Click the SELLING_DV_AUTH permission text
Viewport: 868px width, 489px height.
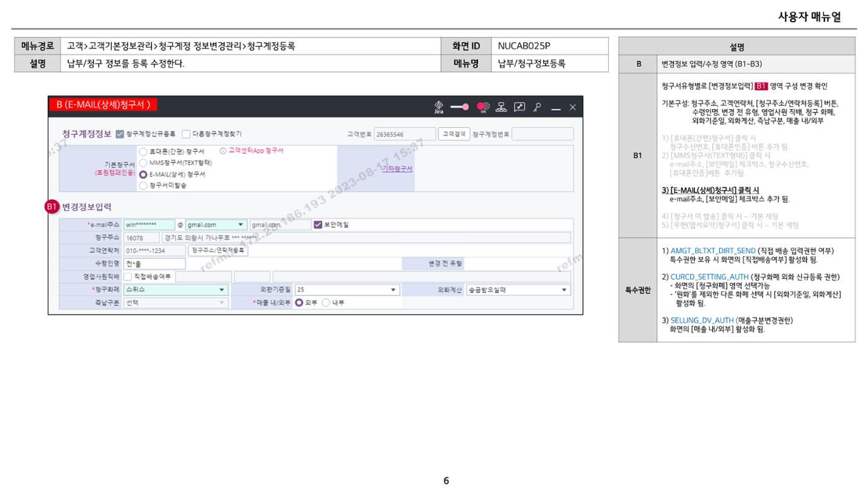click(x=701, y=320)
